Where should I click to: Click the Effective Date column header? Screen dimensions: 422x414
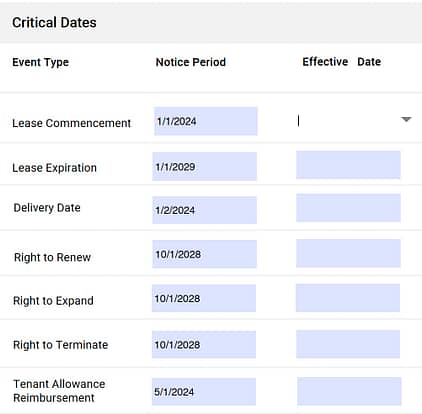point(342,62)
